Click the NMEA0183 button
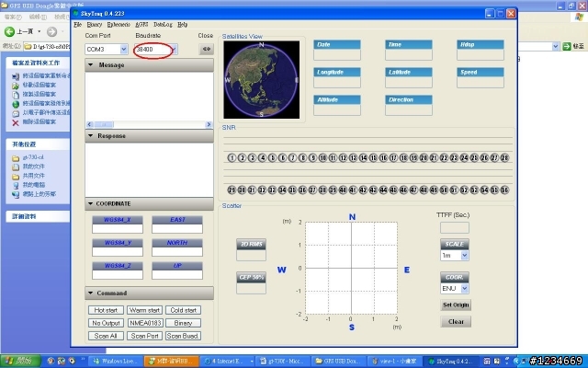This screenshot has height=368, width=588. pos(145,323)
